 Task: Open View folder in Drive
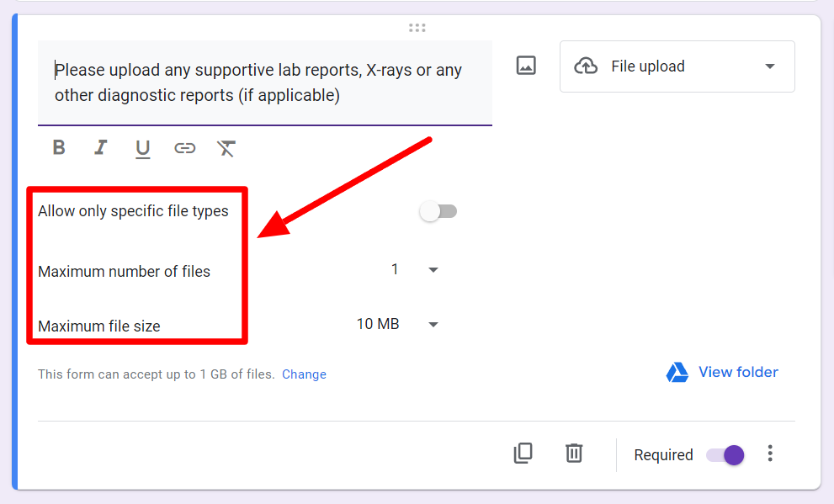pyautogui.click(x=722, y=372)
